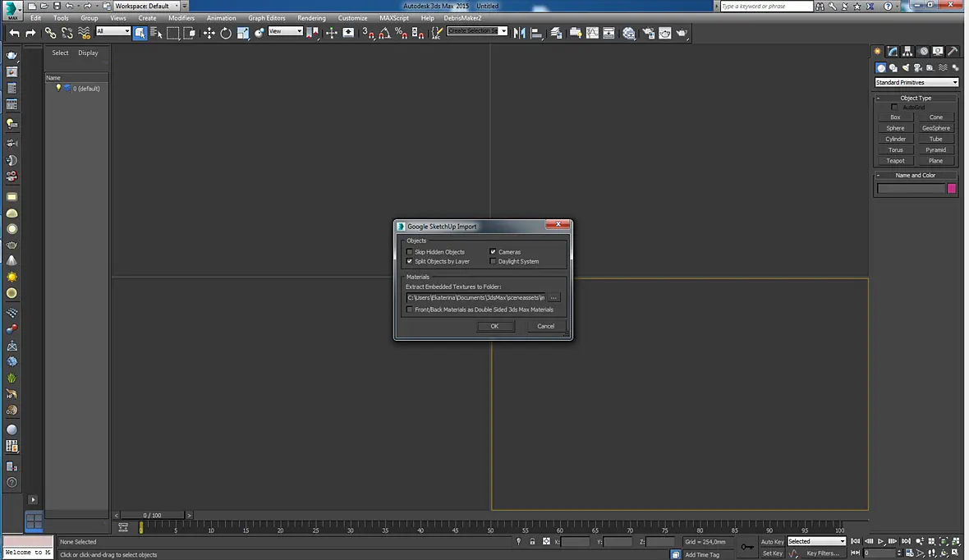This screenshot has height=560, width=969.
Task: Open Select by Name tool
Action: pos(156,34)
